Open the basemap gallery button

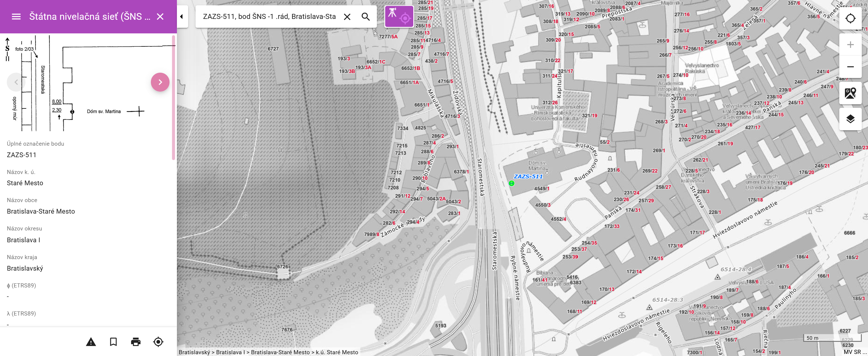(x=850, y=93)
